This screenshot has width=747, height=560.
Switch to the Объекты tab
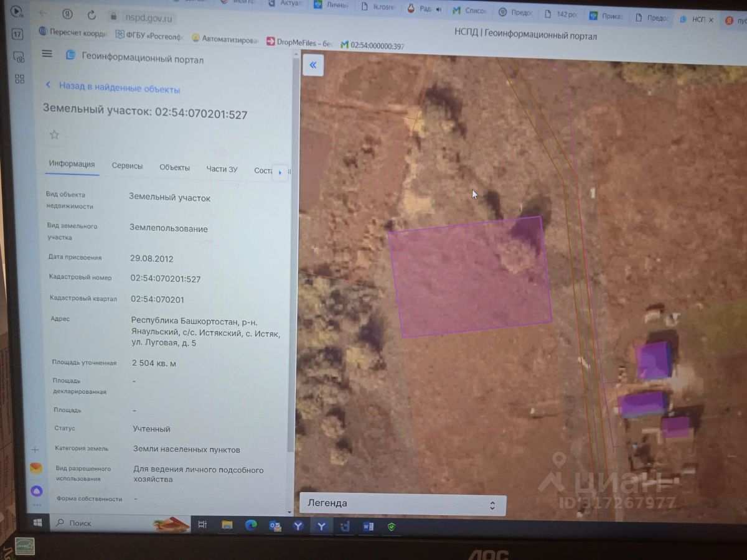pyautogui.click(x=174, y=167)
